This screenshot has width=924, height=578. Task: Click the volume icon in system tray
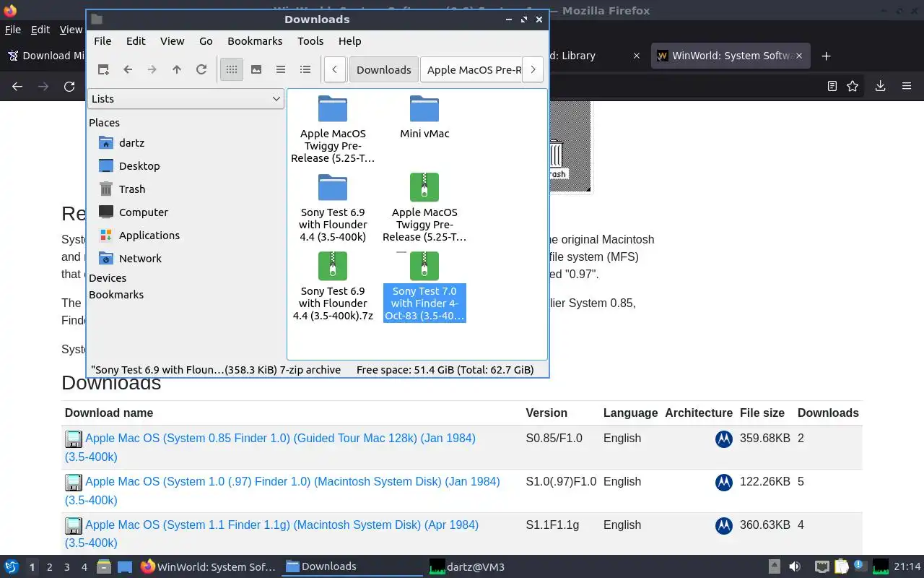[795, 566]
